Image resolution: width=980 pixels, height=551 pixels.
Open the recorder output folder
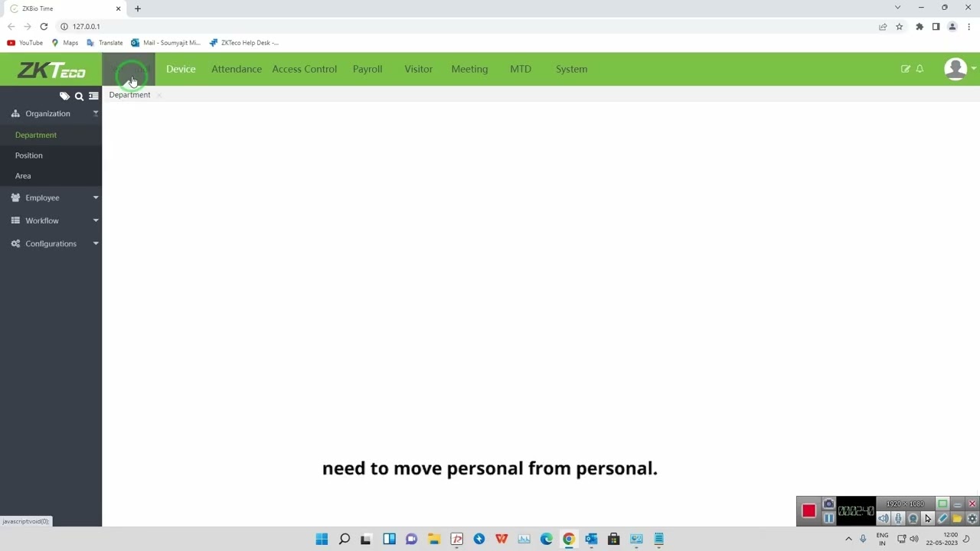957,519
